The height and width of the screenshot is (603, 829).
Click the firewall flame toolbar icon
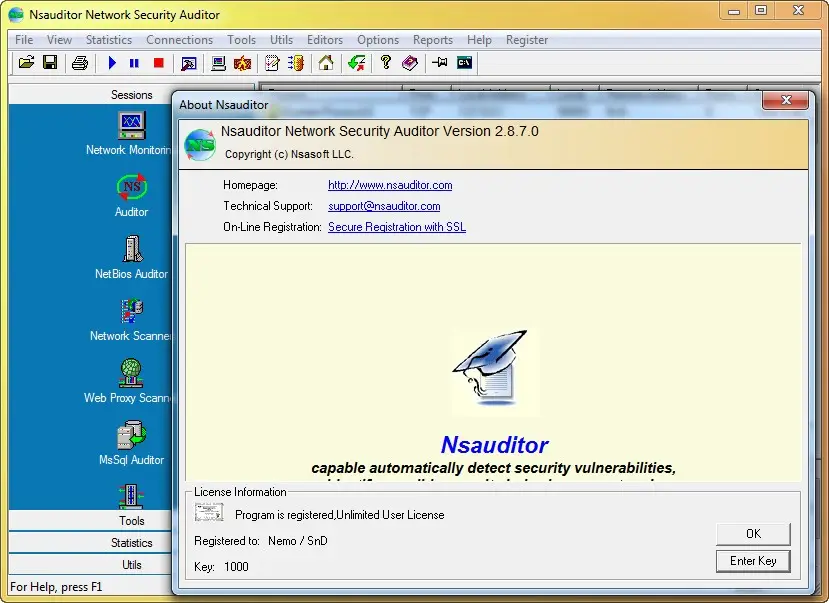click(x=243, y=63)
